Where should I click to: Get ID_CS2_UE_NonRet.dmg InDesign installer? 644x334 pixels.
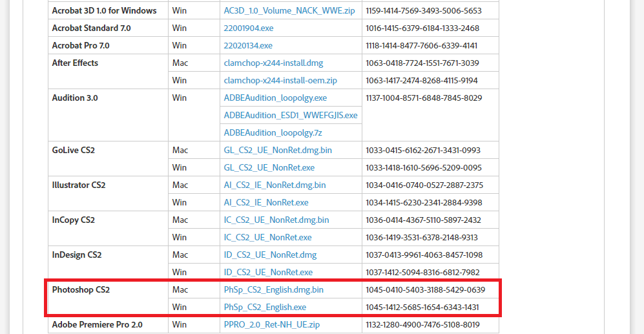click(x=270, y=255)
